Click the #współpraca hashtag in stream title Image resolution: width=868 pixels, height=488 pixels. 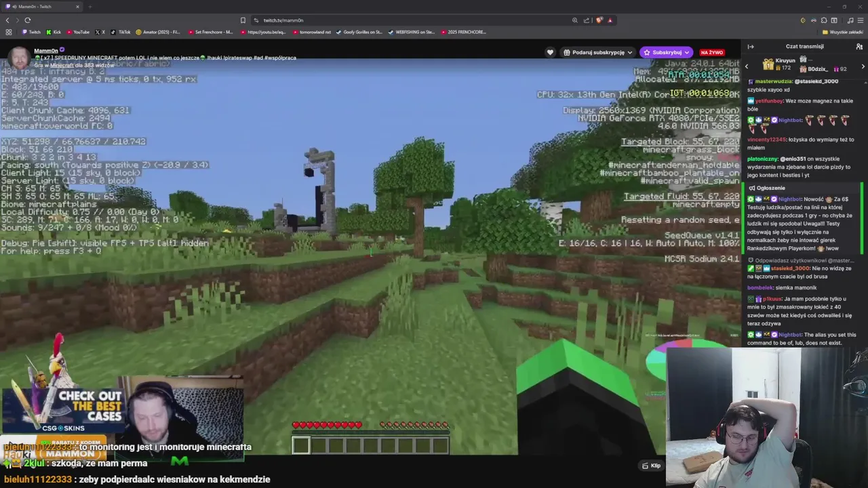tap(281, 58)
